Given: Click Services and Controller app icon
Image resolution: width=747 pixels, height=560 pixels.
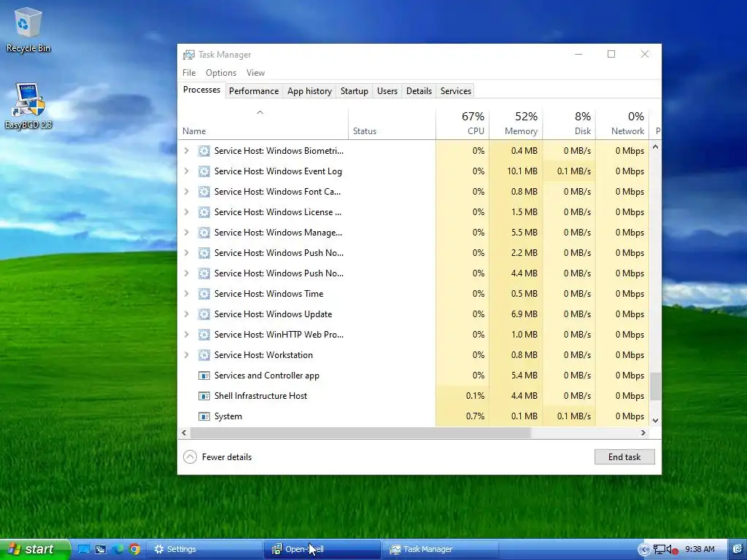Looking at the screenshot, I should pyautogui.click(x=204, y=376).
